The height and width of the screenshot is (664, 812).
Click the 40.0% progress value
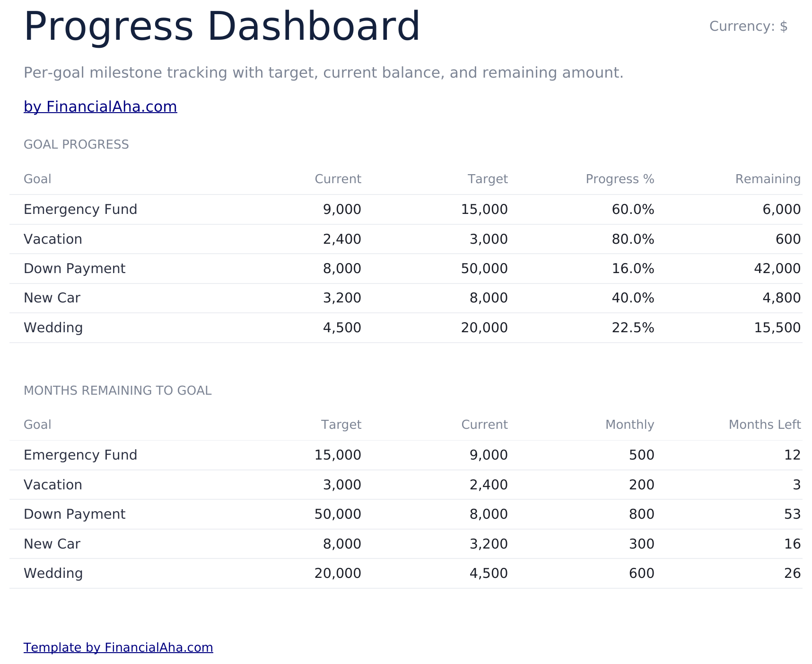(633, 298)
